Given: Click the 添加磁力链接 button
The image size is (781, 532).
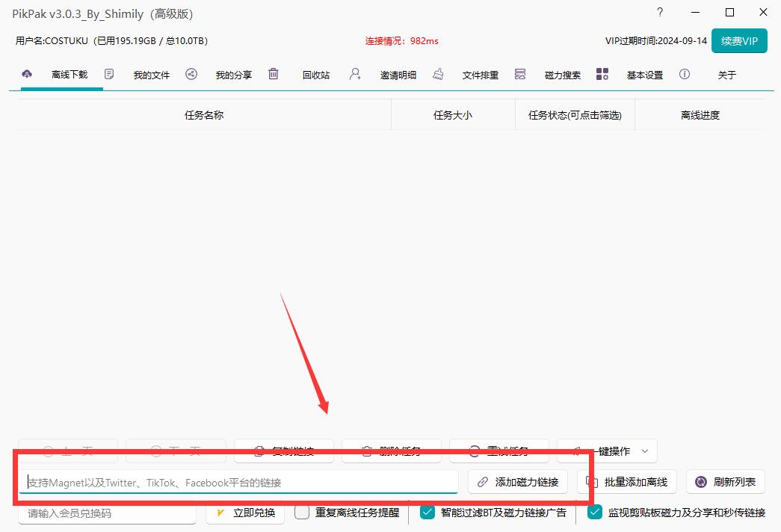Looking at the screenshot, I should 518,482.
